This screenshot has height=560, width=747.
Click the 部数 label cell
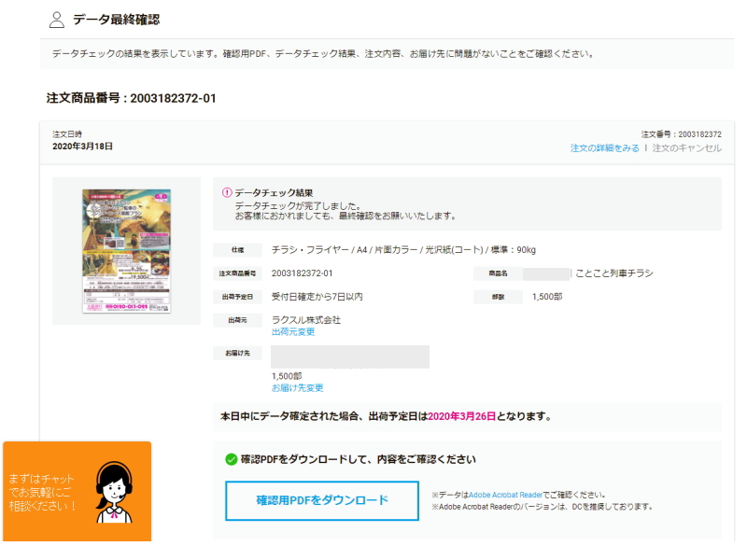click(499, 297)
